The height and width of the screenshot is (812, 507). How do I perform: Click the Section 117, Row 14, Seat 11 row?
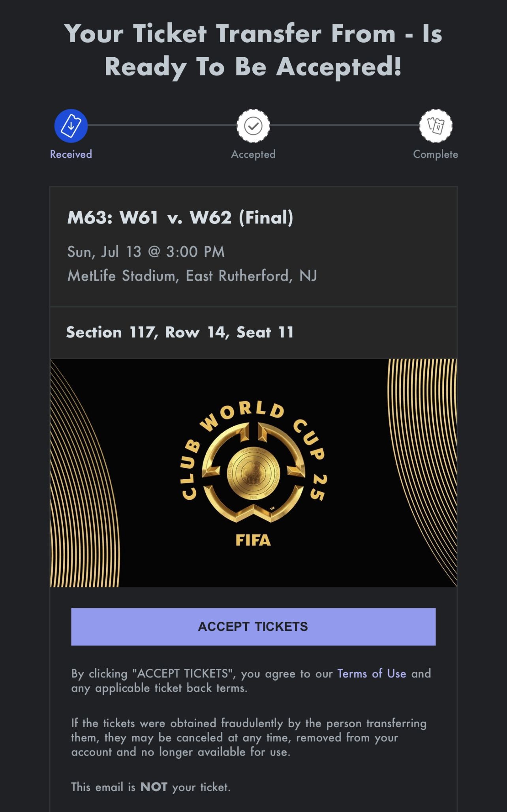[x=180, y=332]
